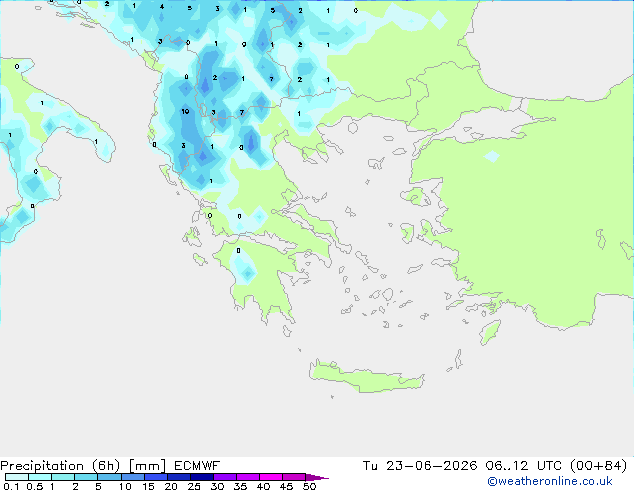Click the 0.1–0.5 mm palest legend swatch
634x490 pixels.
pos(17,477)
